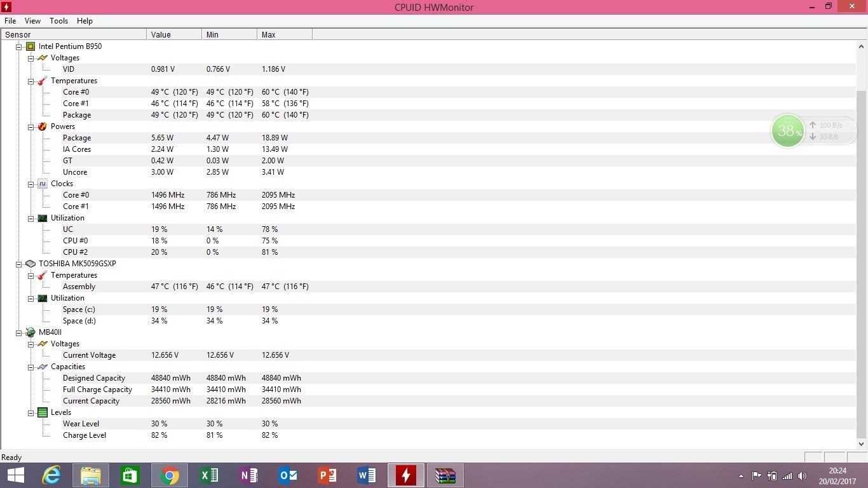Screen dimensions: 868x488
Task: Collapse the Levels node
Action: point(31,412)
